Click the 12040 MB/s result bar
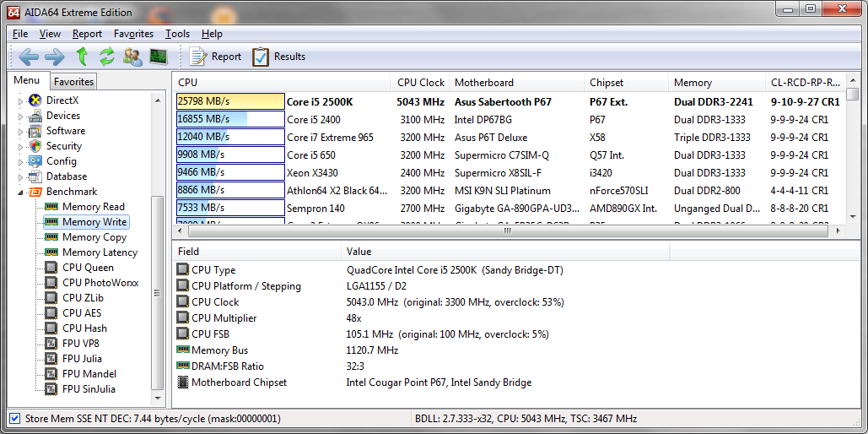The image size is (868, 434). (230, 138)
